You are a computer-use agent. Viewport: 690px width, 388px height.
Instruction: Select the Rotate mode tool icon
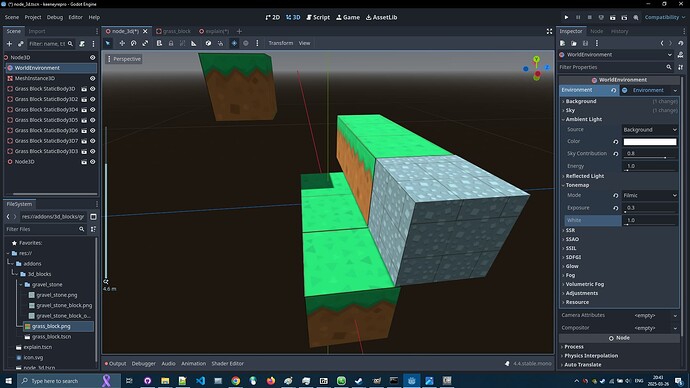(133, 43)
